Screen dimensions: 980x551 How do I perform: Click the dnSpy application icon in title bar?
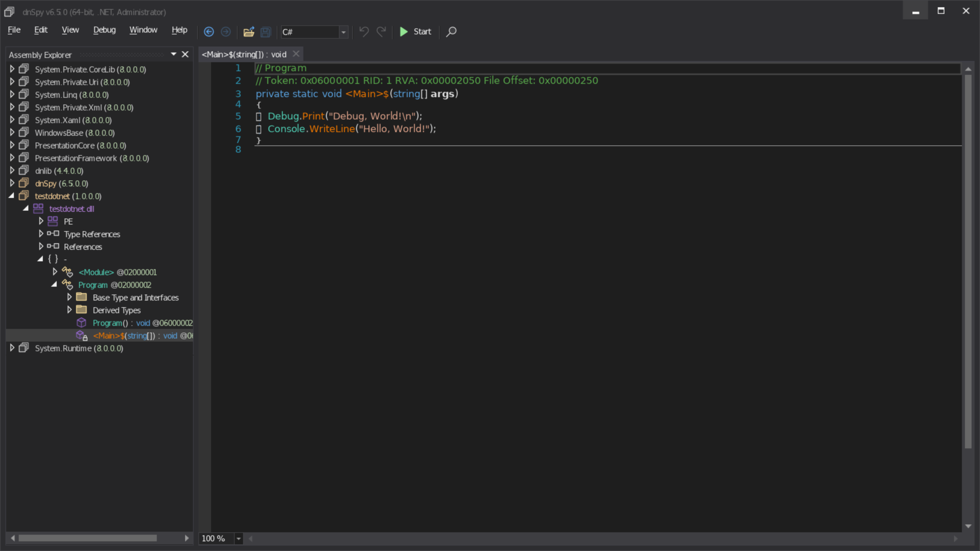click(9, 12)
